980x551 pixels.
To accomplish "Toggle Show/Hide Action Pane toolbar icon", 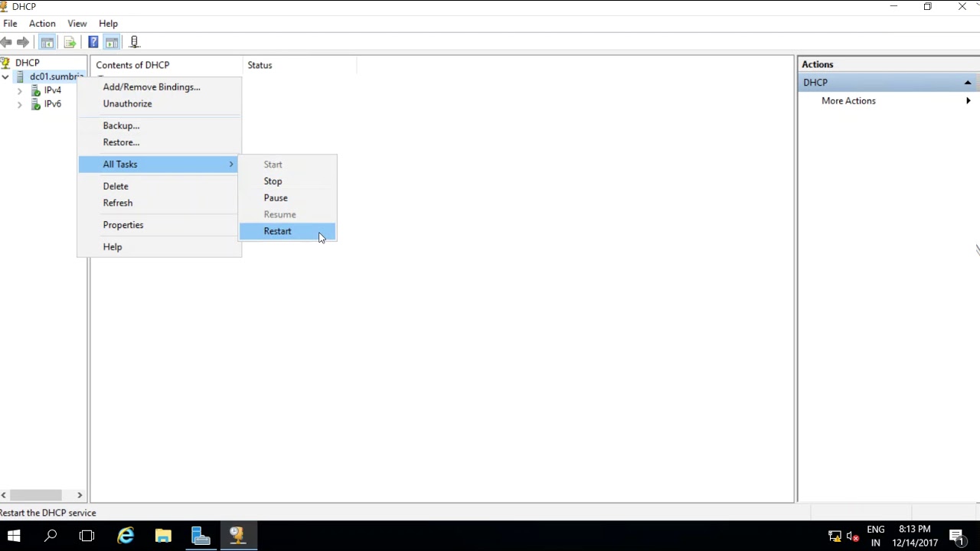I will click(112, 42).
